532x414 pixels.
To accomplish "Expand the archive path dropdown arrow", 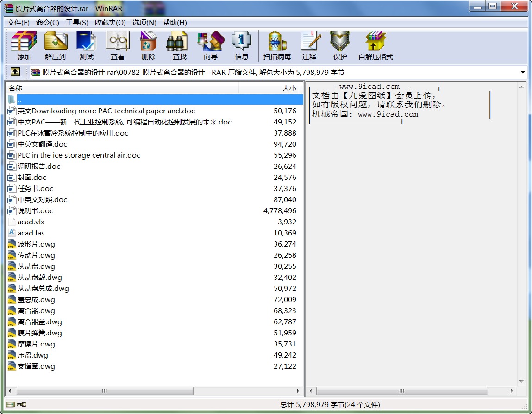I will pyautogui.click(x=523, y=73).
